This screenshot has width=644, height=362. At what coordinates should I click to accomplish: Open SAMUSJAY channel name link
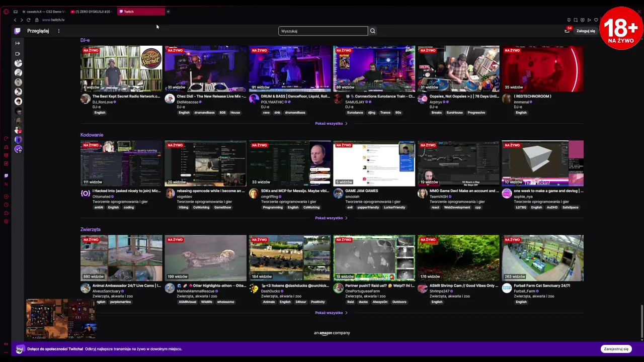[355, 102]
